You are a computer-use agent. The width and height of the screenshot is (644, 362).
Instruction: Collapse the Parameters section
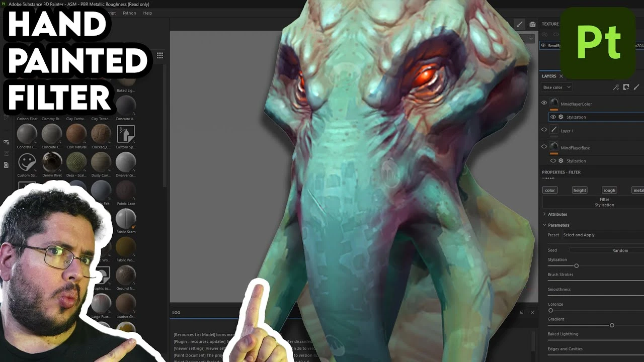pyautogui.click(x=544, y=225)
